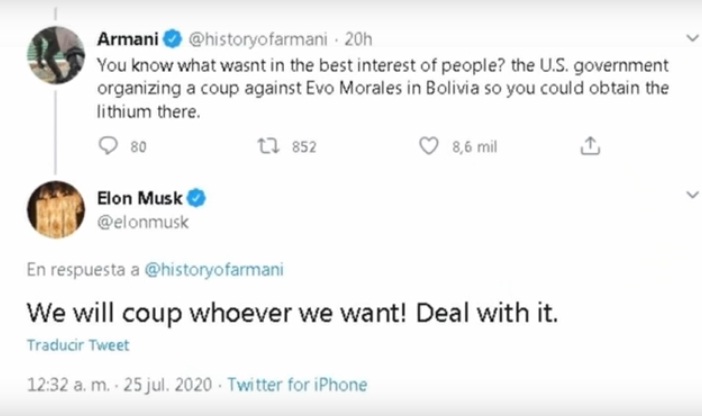This screenshot has height=416, width=702.
Task: Open Armani's profile picture
Action: (x=55, y=55)
